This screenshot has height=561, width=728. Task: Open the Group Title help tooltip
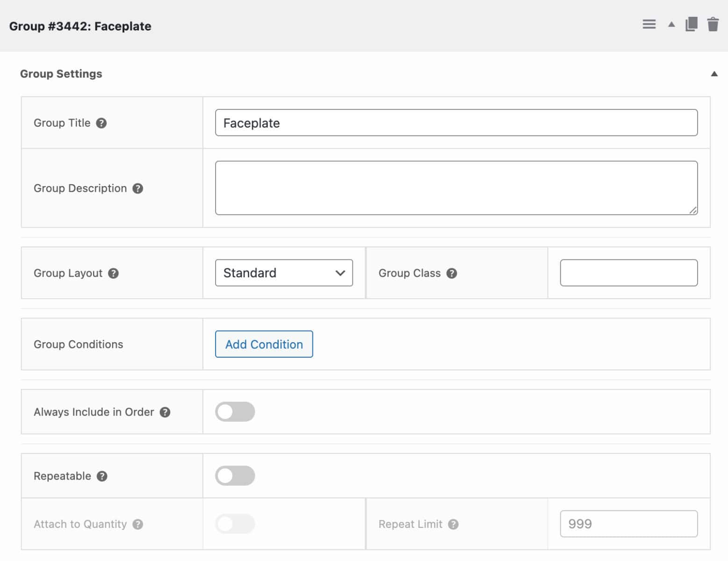coord(101,123)
